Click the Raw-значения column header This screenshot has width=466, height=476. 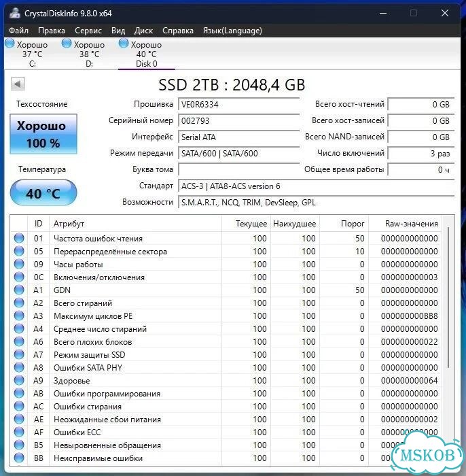(x=405, y=224)
